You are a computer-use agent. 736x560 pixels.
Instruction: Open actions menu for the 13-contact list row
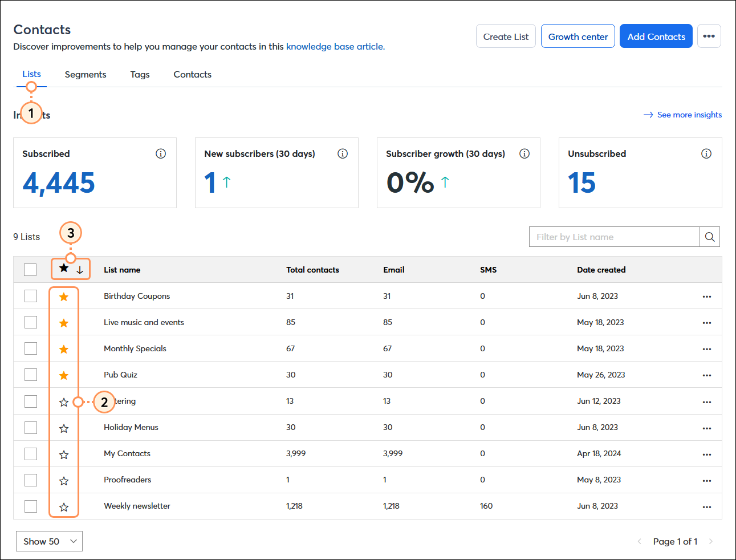pyautogui.click(x=707, y=402)
